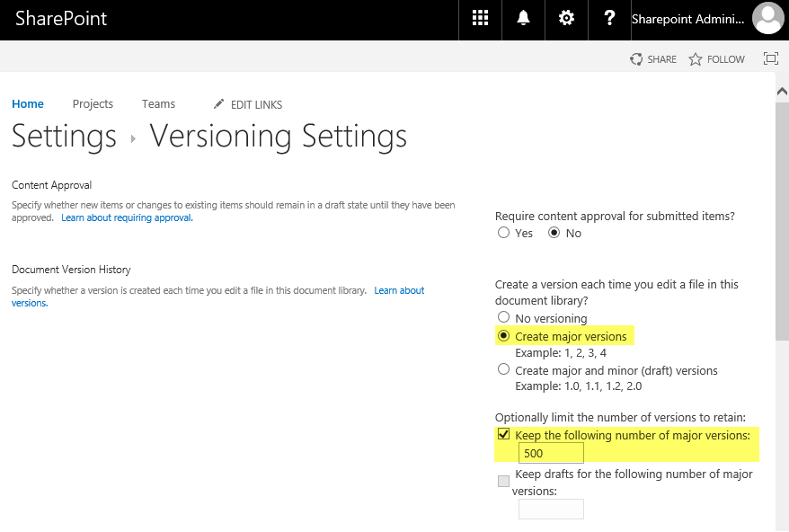Viewport: 789px width, 532px height.
Task: Enter focus mode with the expand icon
Action: [770, 58]
